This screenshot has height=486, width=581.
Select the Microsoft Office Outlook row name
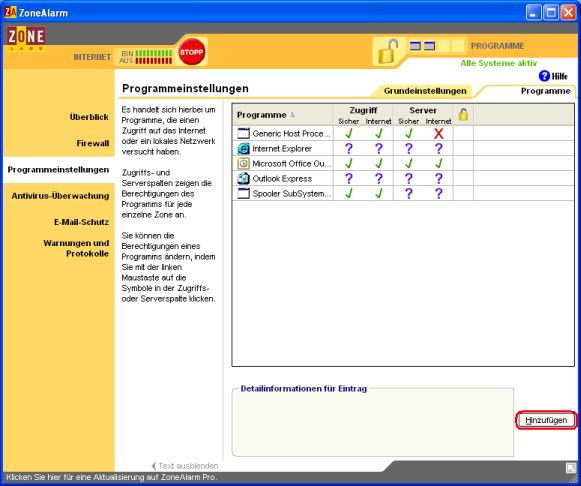[x=291, y=163]
